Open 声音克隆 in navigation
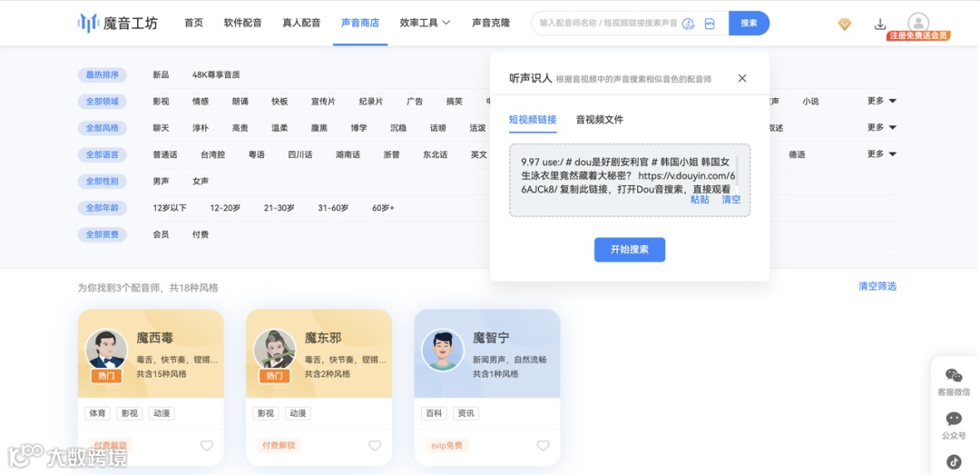Image resolution: width=980 pixels, height=475 pixels. [x=491, y=23]
